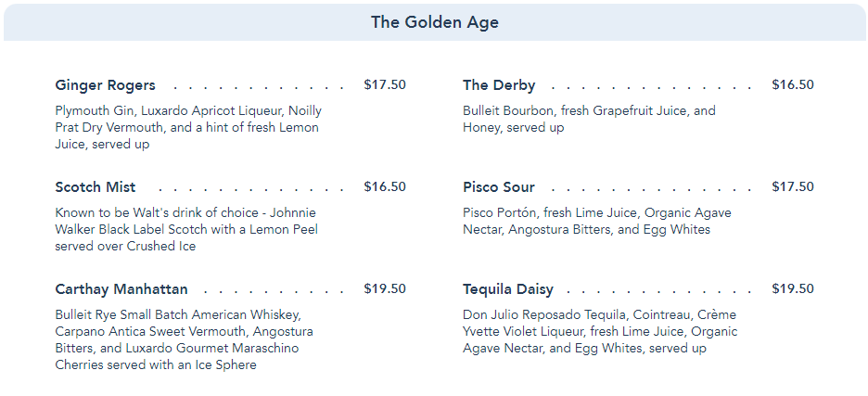Click the Carthay Manhattan $19.50 price

(385, 289)
